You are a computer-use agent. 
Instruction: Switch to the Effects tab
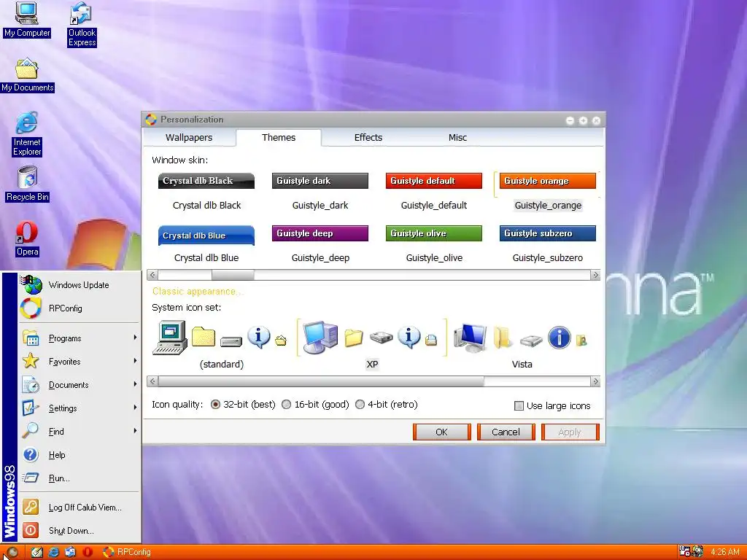click(x=368, y=138)
